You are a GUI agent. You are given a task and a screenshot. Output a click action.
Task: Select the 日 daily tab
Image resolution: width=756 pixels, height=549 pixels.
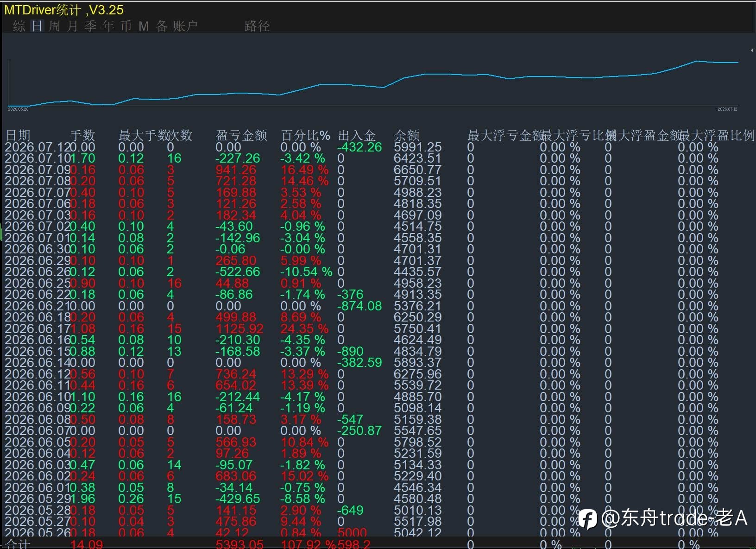point(37,26)
